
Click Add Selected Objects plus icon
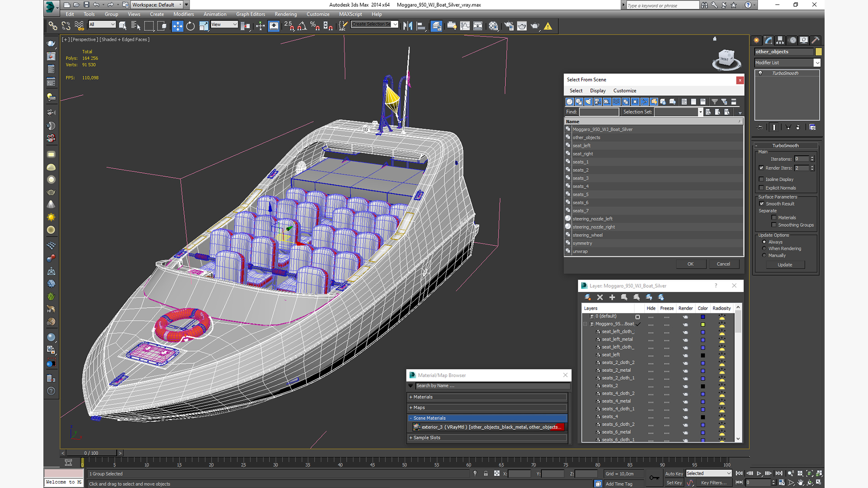point(612,297)
